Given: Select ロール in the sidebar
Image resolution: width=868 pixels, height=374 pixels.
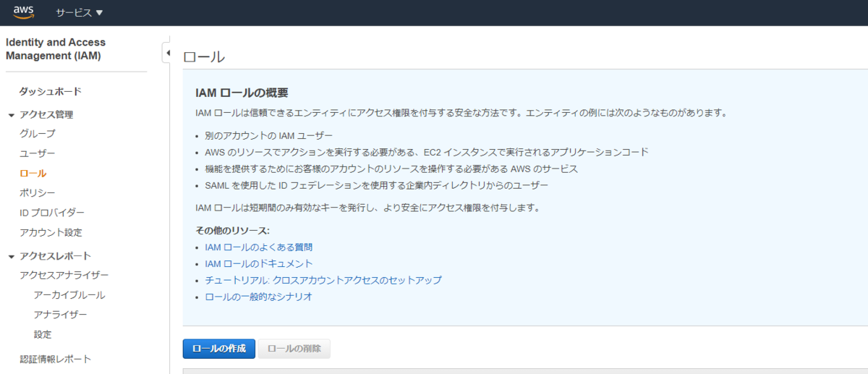Looking at the screenshot, I should coord(33,174).
